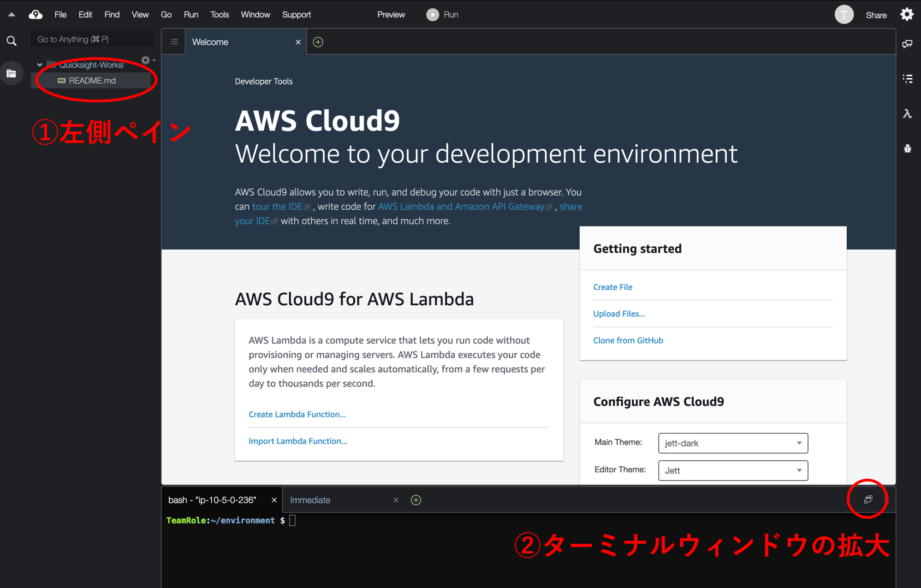
Task: Click the user avatar T
Action: pos(844,15)
